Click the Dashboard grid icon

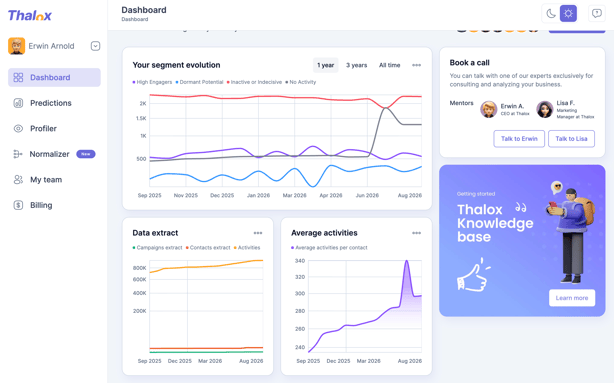(x=18, y=77)
